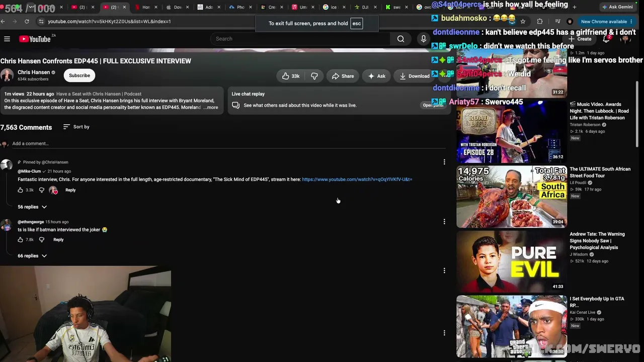The width and height of the screenshot is (644, 362).
Task: Dislike the ethxngeorge comment
Action: click(42, 239)
